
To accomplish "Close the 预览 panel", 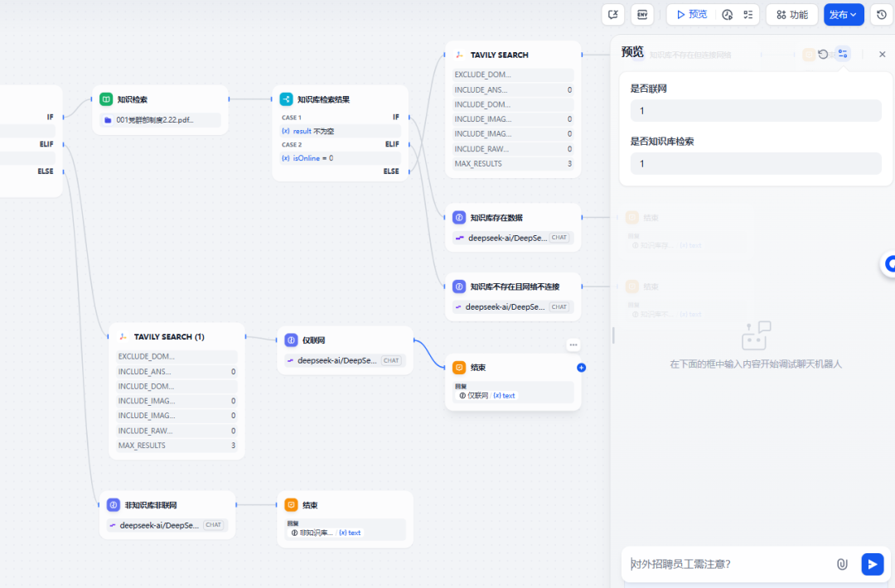I will (882, 54).
